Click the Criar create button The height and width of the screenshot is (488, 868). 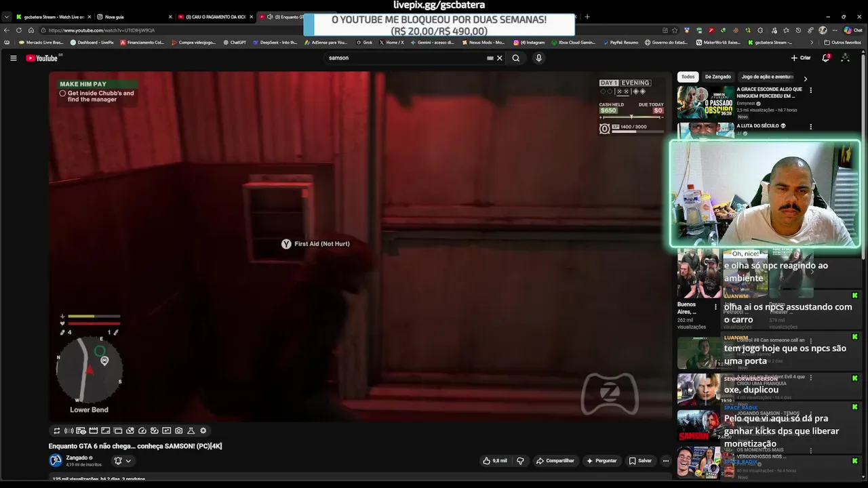(x=801, y=58)
